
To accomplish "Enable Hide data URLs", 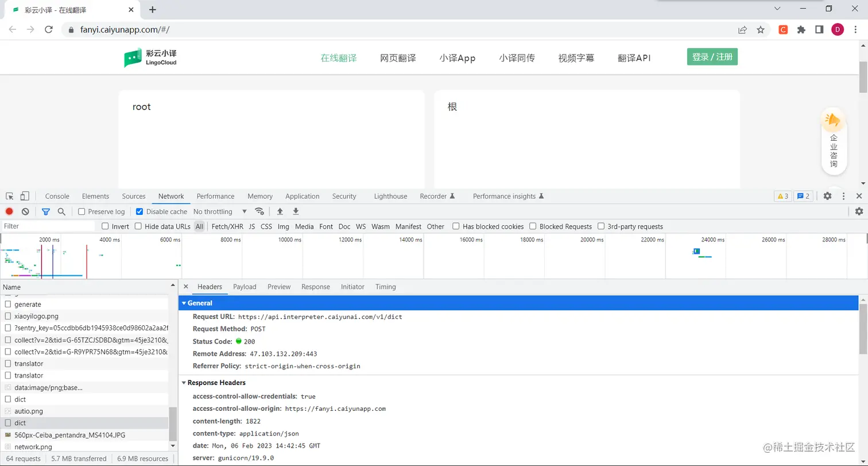I will tap(138, 226).
